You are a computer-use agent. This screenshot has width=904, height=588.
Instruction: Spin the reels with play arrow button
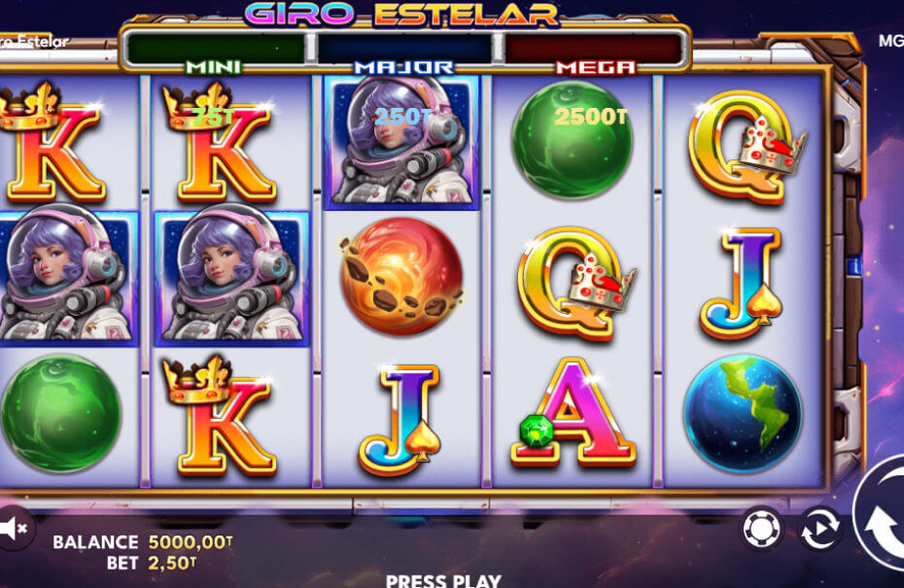point(879,522)
